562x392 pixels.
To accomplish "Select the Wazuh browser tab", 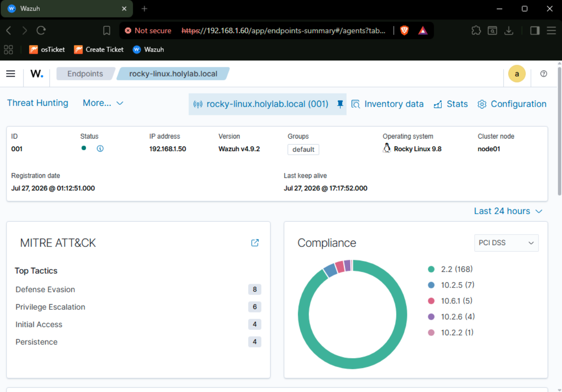I will [68, 9].
